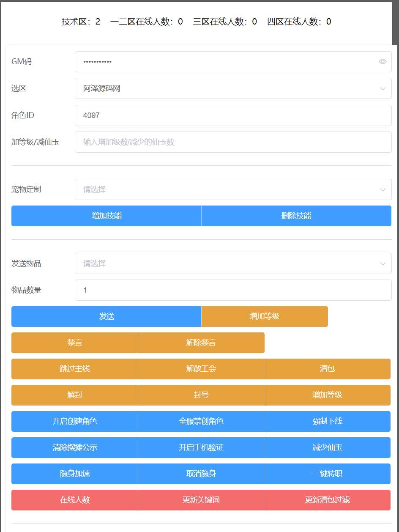Screen dimensions: 399x532
Task: Click 解除禁言 to unmute
Action: [x=201, y=343]
